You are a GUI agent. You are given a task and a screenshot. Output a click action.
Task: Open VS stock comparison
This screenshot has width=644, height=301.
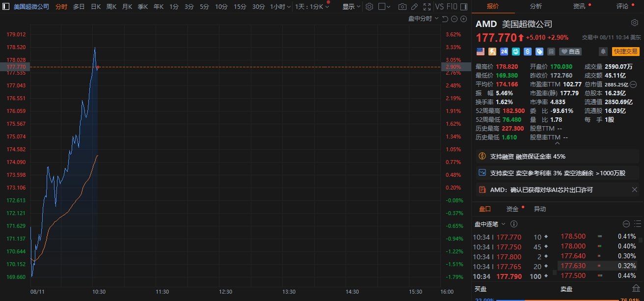coord(439,7)
